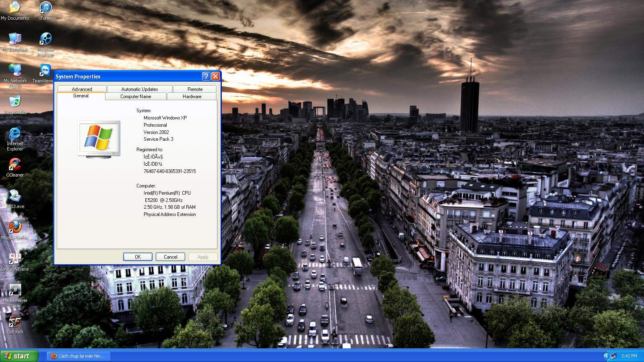Click the Help question mark button

[x=206, y=76]
